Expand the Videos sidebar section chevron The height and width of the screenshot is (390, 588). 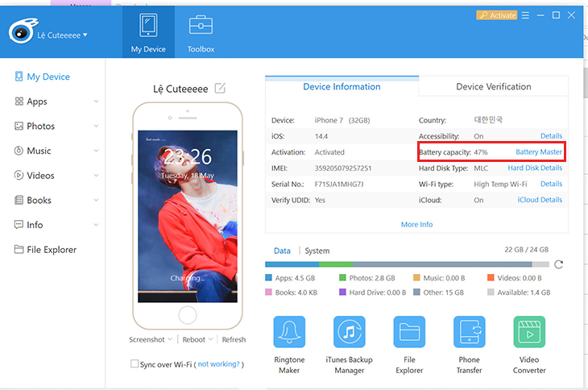coord(96,175)
